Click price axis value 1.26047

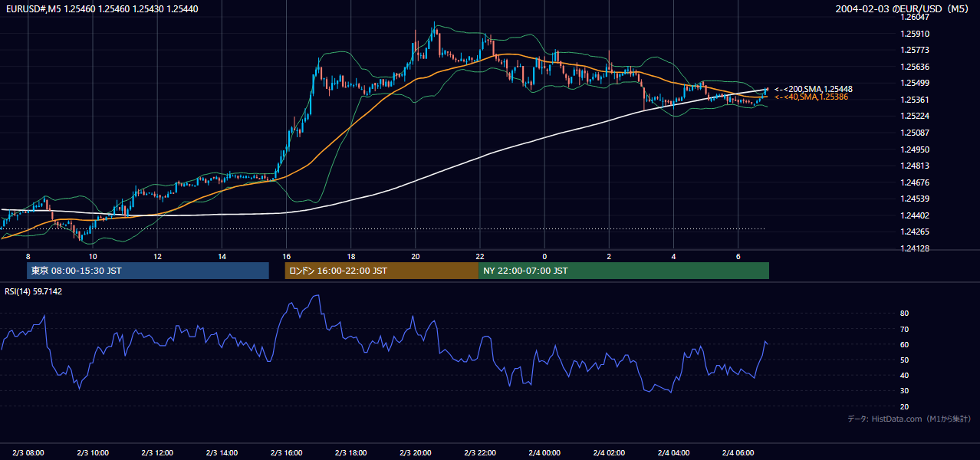(916, 17)
